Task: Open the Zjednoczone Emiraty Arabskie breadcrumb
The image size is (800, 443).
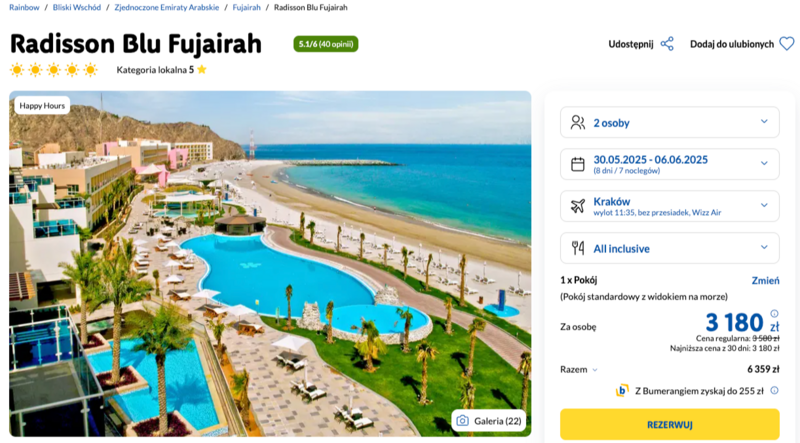Action: 166,7
